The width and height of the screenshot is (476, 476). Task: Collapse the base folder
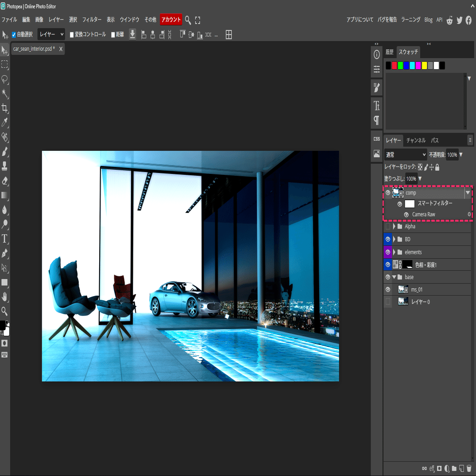point(394,277)
